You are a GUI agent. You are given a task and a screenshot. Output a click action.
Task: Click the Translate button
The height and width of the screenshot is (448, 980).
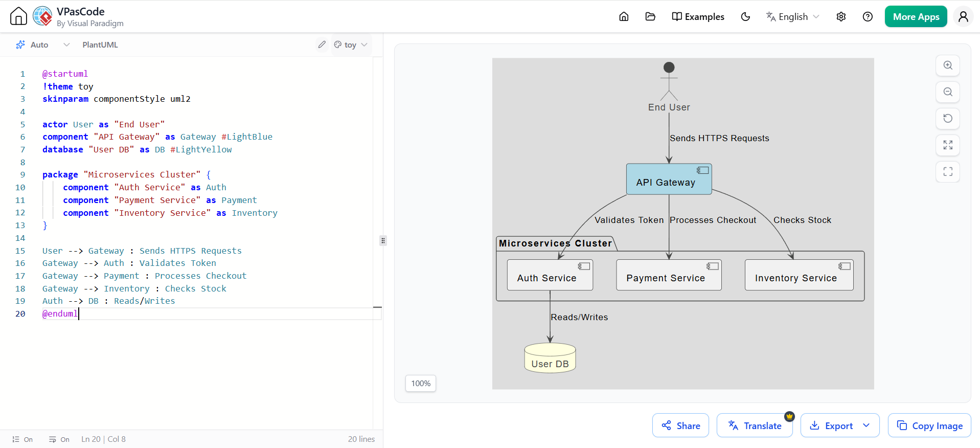(x=755, y=425)
